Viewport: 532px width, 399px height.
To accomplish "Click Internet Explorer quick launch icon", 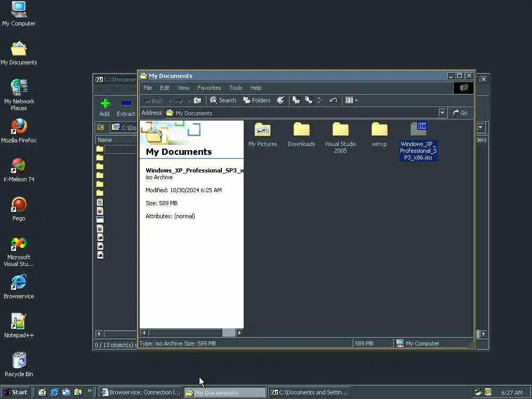I will click(x=54, y=393).
